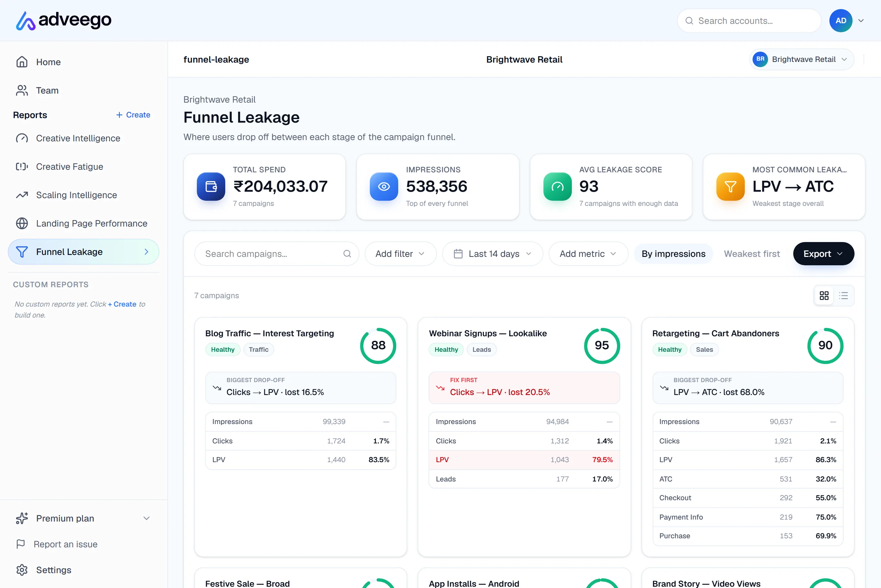This screenshot has height=588, width=881.
Task: Focus the Search accounts field
Action: point(749,21)
